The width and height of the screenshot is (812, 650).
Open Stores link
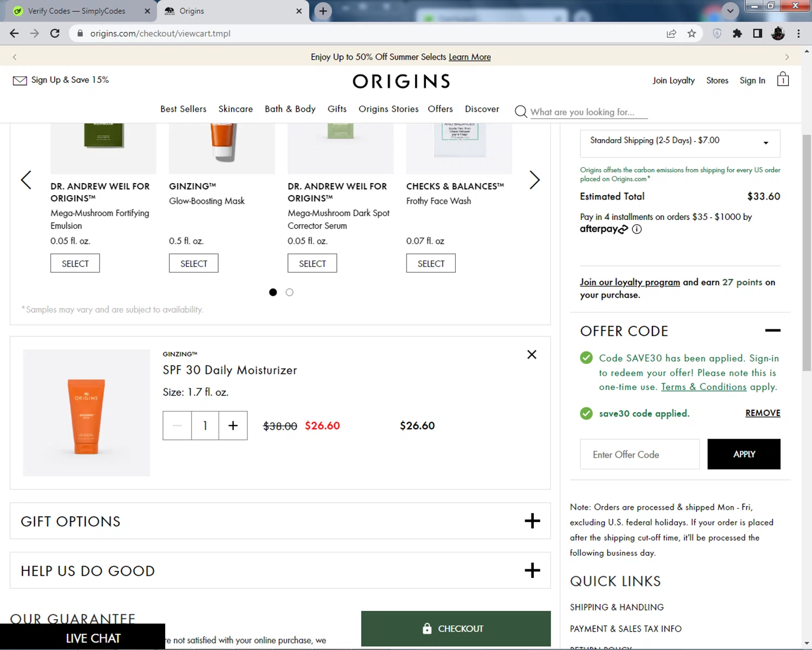(717, 80)
